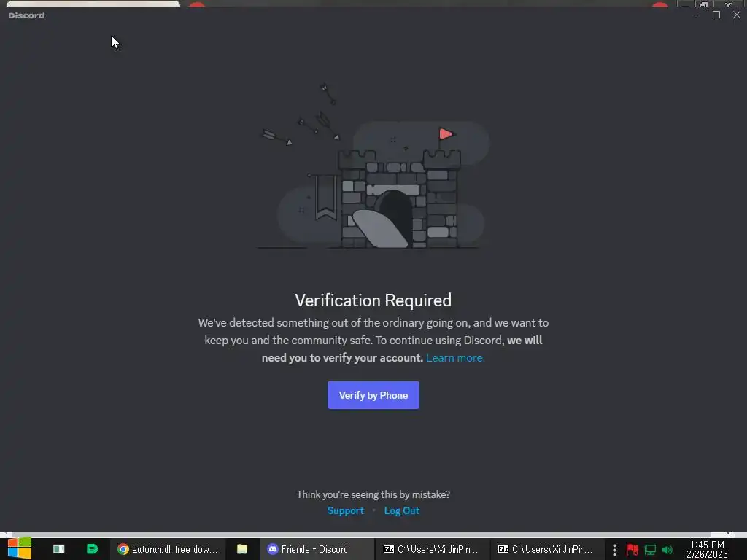Click the taskbar icon next to the Start button
Screen dimensions: 747x560
coord(58,549)
